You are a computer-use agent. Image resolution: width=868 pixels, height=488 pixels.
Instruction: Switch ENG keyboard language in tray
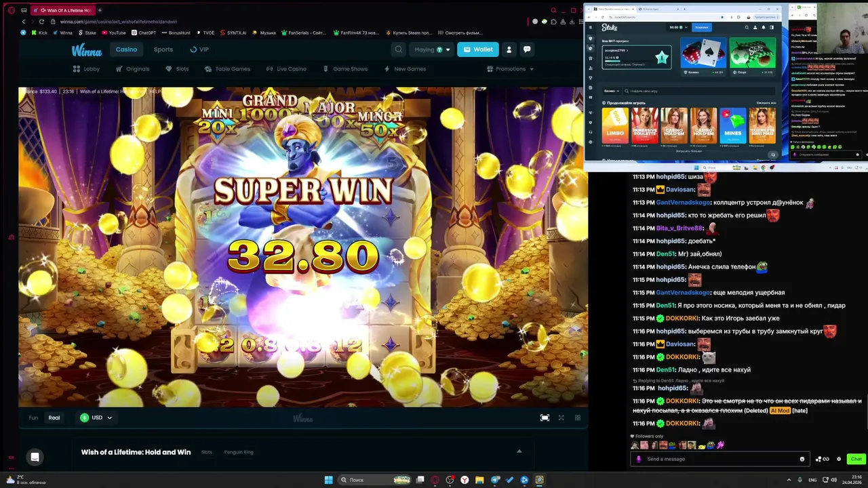coord(812,480)
